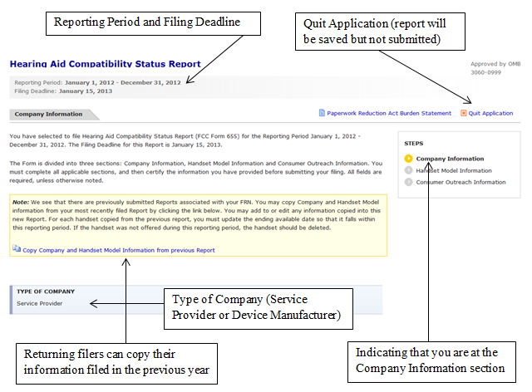
Task: Click the STEPS panel heading
Action: click(x=413, y=143)
